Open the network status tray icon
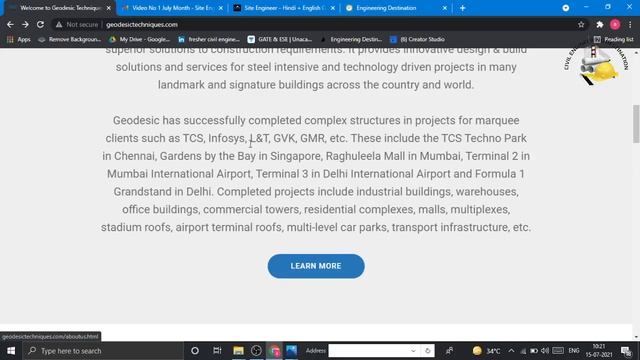The image size is (640, 360). [x=523, y=351]
